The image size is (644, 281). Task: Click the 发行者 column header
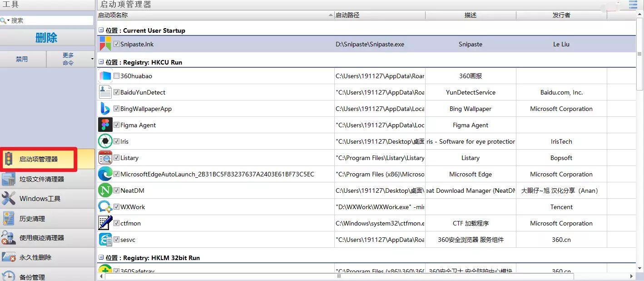coord(561,15)
